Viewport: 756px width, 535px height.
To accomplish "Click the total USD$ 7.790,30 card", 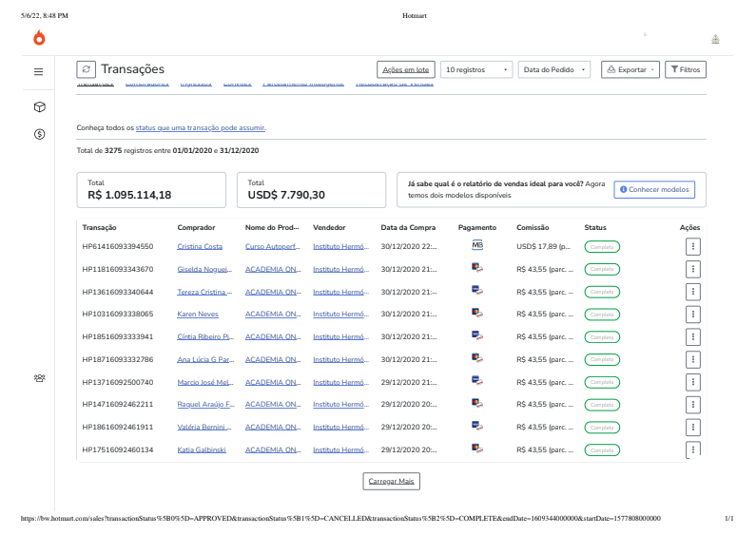I will [x=312, y=190].
